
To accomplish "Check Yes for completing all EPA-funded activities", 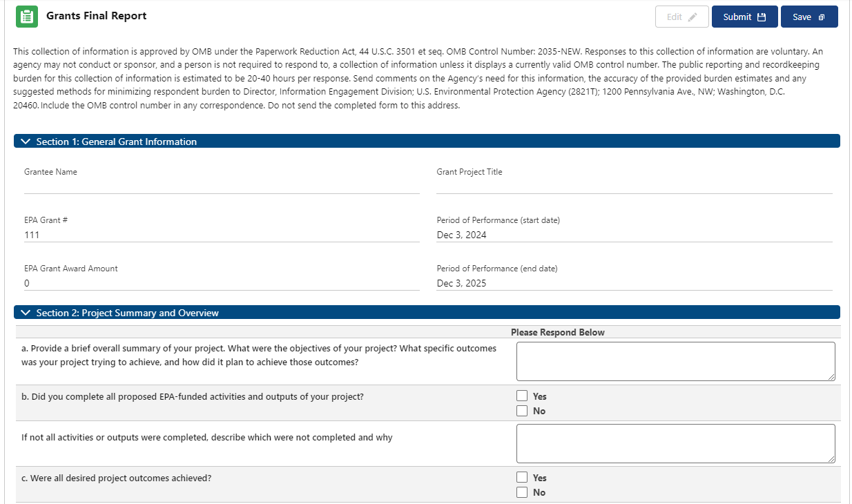I will (x=523, y=396).
